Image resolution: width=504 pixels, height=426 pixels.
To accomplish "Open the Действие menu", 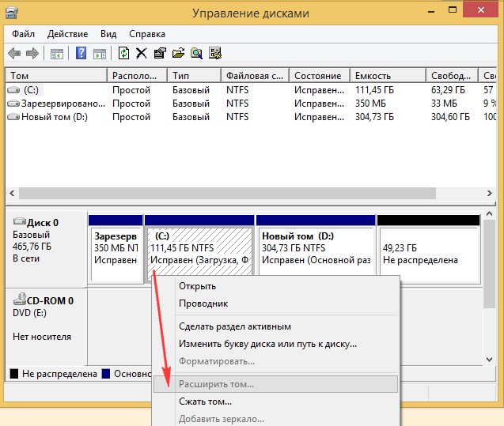I will [67, 34].
